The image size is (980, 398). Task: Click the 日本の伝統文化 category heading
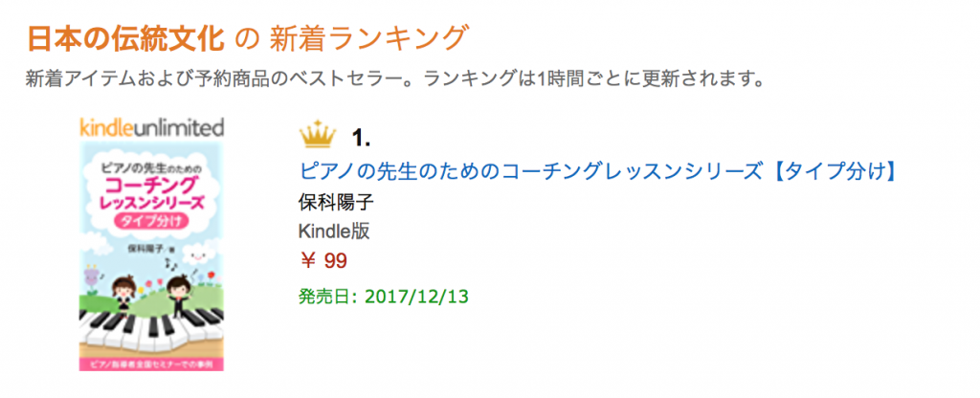(x=125, y=36)
